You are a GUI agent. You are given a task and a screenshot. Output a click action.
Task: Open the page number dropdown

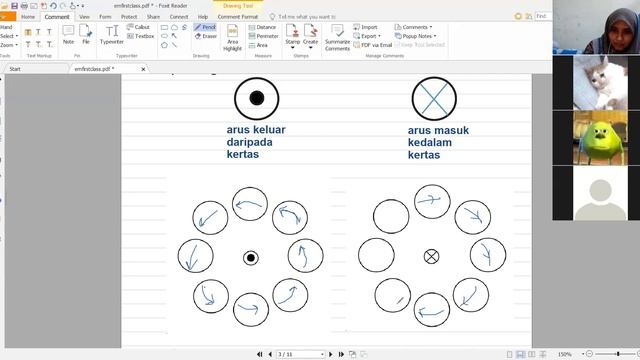coord(322,354)
